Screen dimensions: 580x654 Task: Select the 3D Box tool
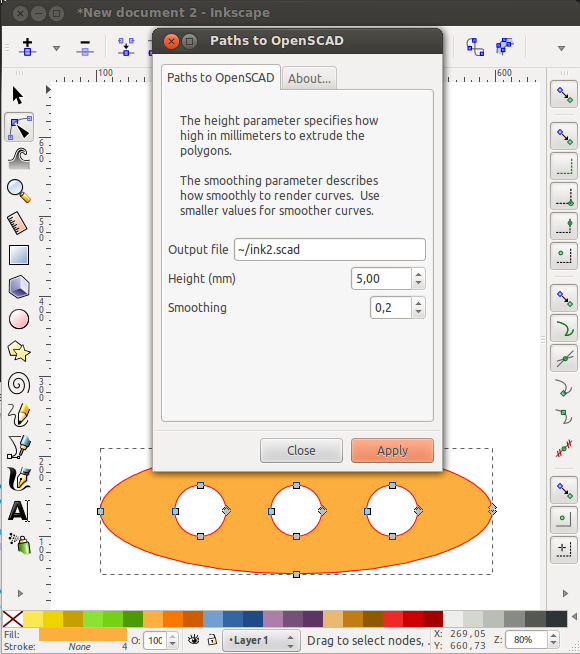[19, 287]
